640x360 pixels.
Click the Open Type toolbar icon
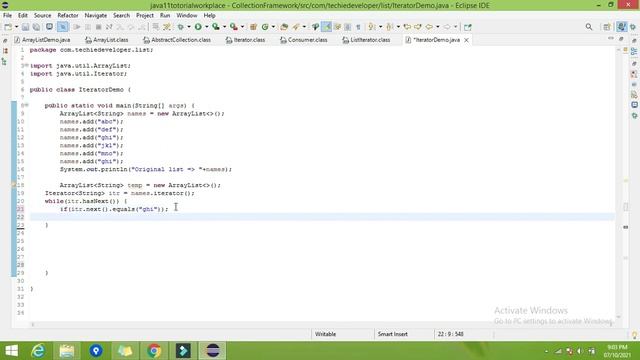coord(284,27)
